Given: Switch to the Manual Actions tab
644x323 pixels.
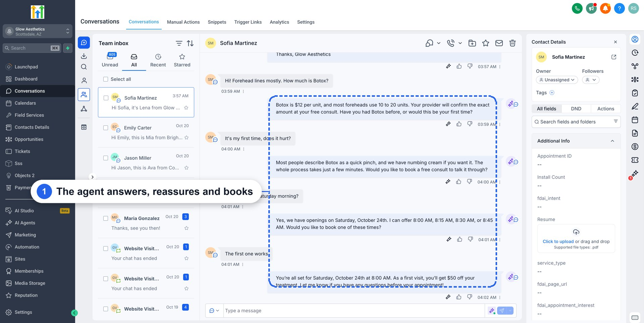Looking at the screenshot, I should click(x=183, y=22).
